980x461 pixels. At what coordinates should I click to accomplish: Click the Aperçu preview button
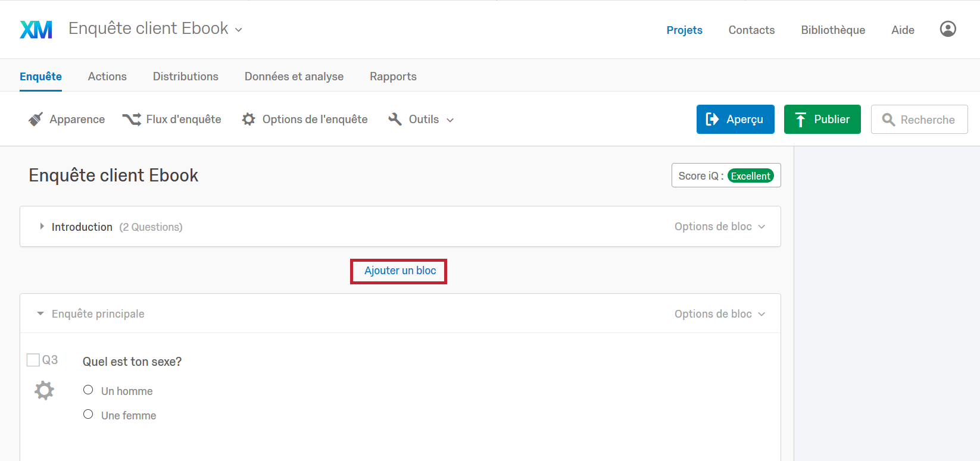735,120
